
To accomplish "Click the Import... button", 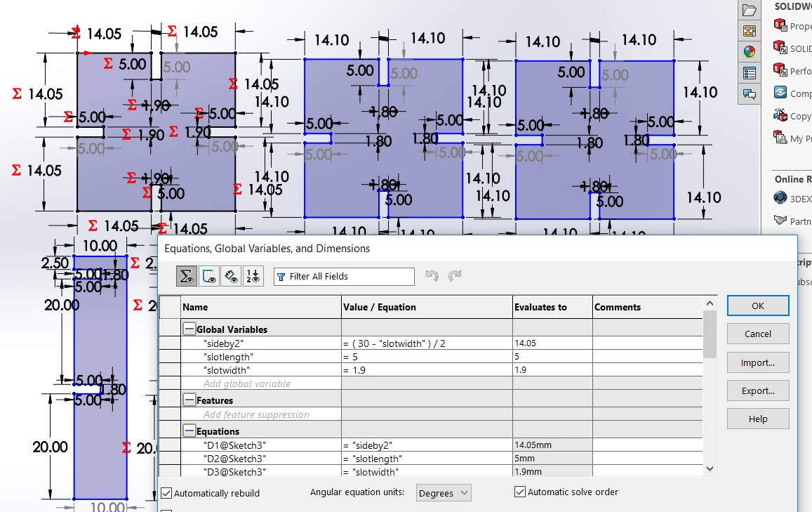I will (x=758, y=362).
